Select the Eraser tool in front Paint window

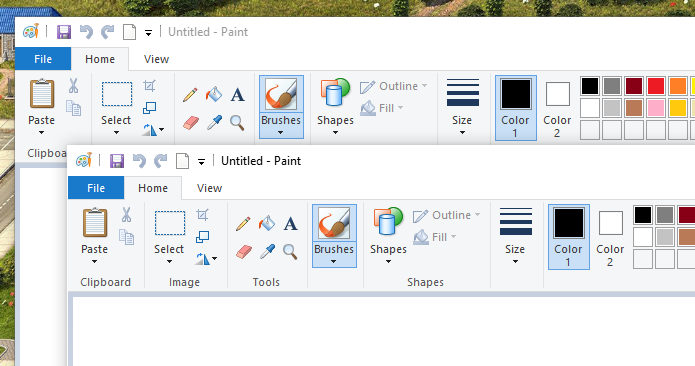coord(243,252)
